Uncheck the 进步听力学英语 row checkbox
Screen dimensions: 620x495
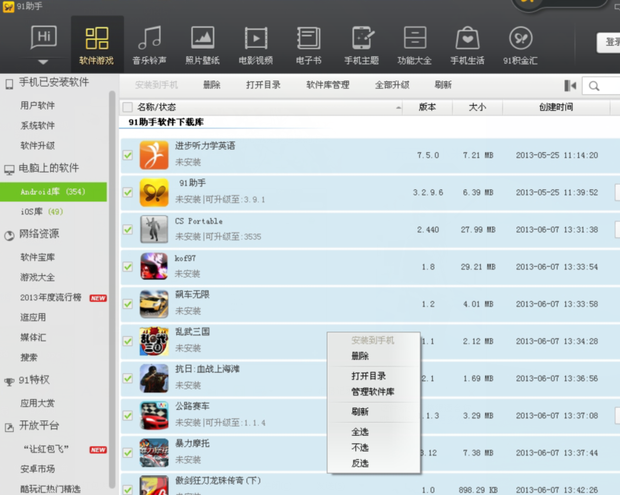coord(127,155)
